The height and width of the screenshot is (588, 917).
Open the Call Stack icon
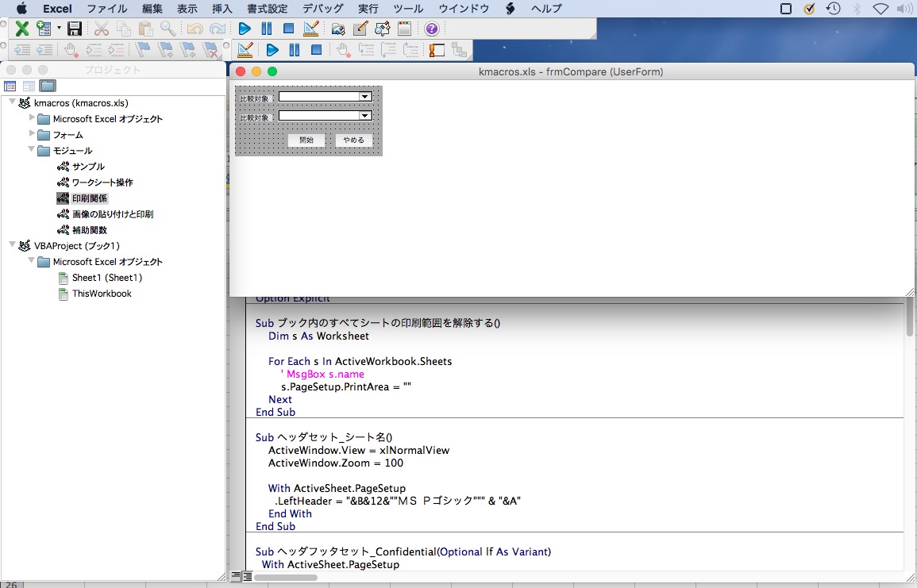[x=459, y=50]
